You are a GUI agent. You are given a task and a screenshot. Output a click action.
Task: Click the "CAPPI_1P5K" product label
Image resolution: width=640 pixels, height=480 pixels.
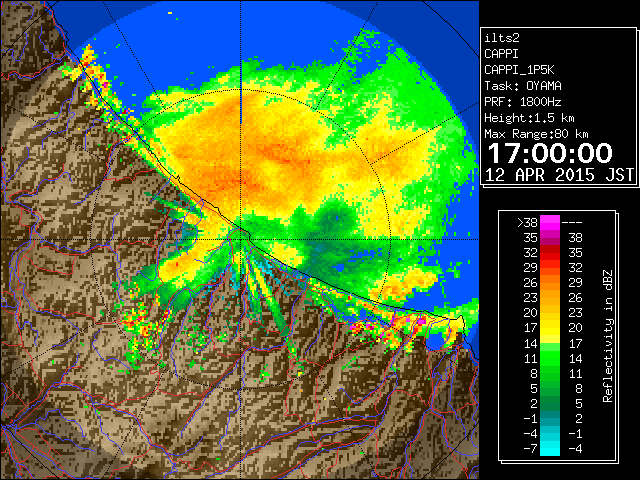(519, 70)
